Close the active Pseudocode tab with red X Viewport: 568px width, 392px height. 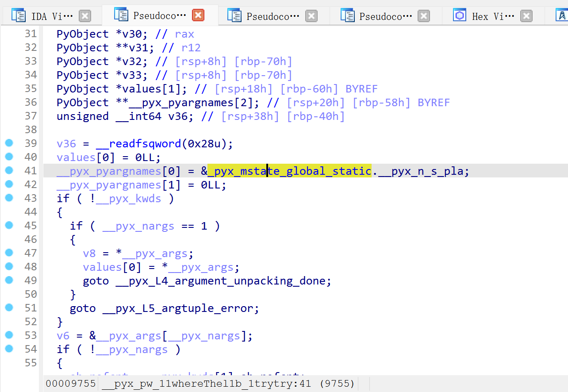198,15
